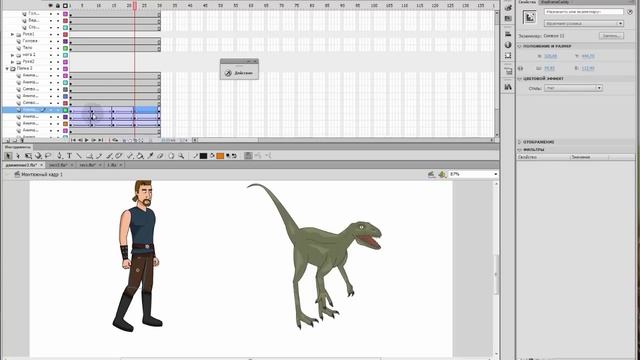Expand the Рука1 layer folder
The width and height of the screenshot is (640, 360).
13,34
